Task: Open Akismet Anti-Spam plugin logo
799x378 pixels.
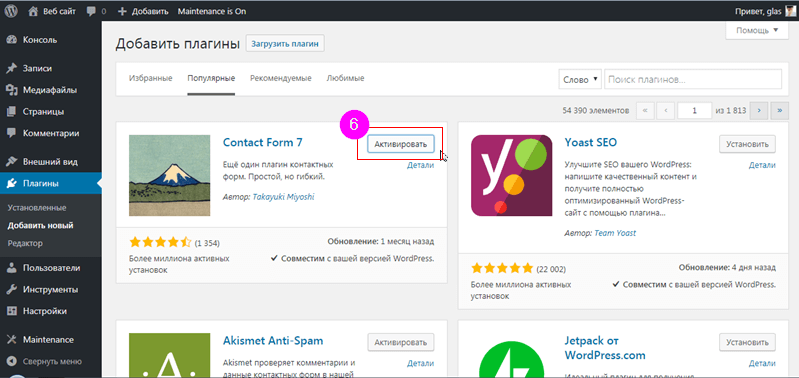Action: [x=170, y=356]
